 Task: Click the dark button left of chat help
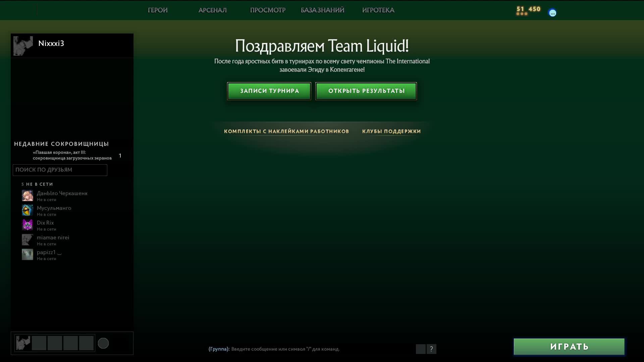(x=421, y=349)
